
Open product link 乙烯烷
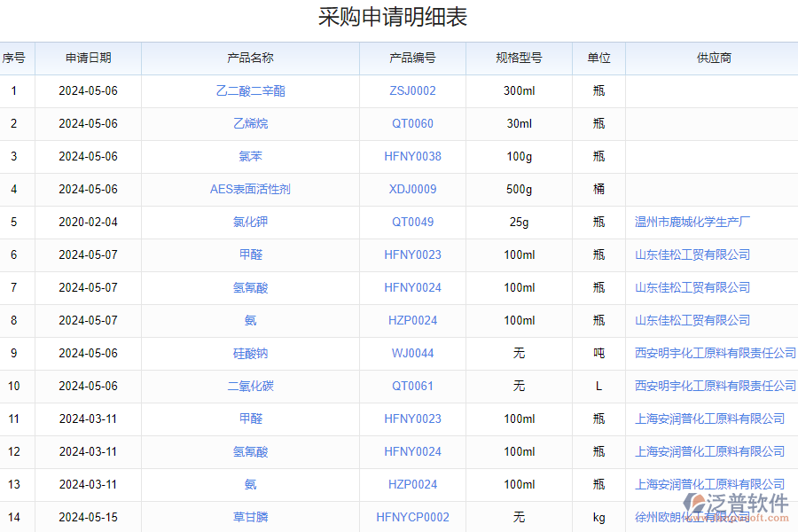tap(249, 123)
